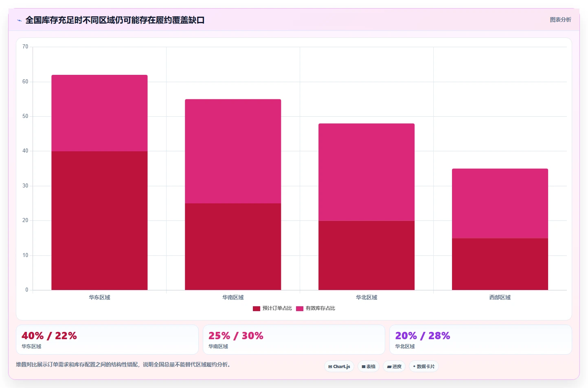Click the dark red 华北区域 order bar segment
The height and width of the screenshot is (388, 588).
[366, 255]
